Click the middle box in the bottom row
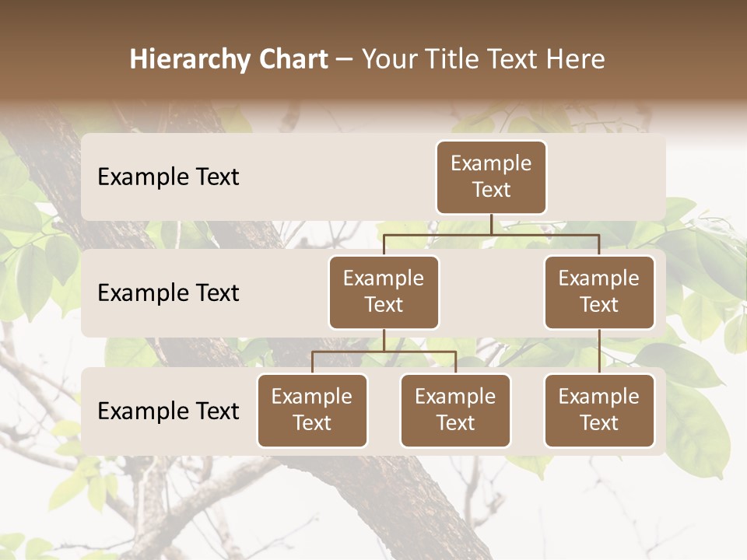 [x=455, y=410]
